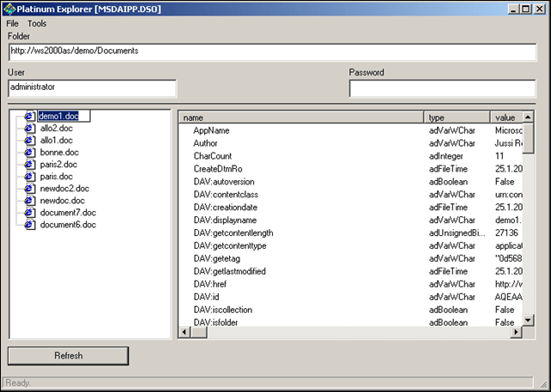The width and height of the screenshot is (551, 392).
Task: Select paris2.doc in the file tree
Action: 58,165
